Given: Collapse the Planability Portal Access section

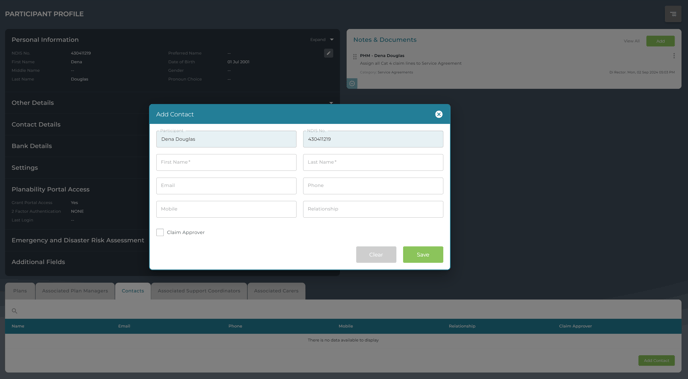Looking at the screenshot, I should pos(50,190).
